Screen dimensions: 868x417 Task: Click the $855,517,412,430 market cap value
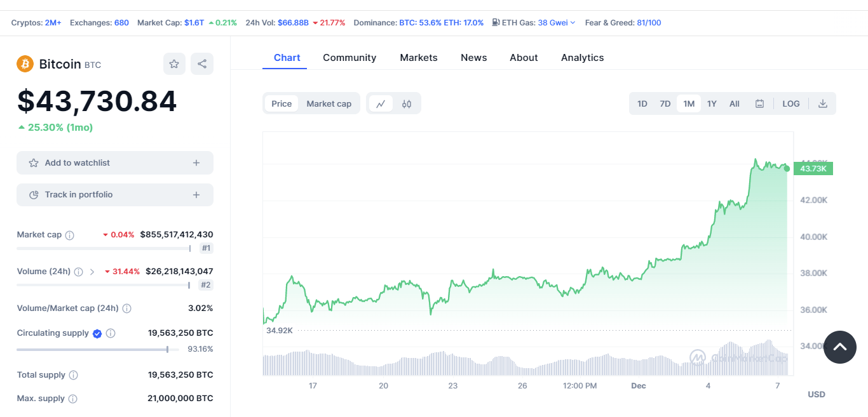177,235
